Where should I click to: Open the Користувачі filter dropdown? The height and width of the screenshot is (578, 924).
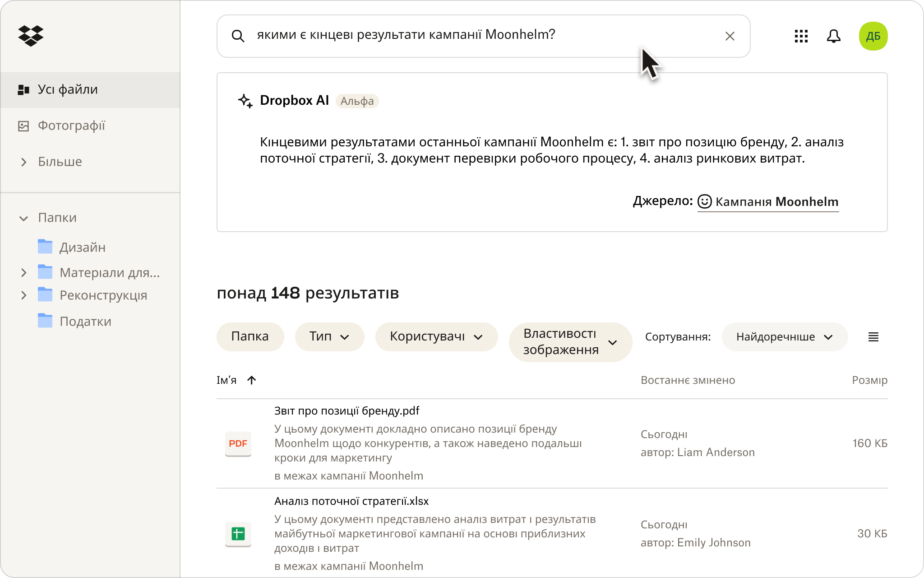pyautogui.click(x=436, y=336)
